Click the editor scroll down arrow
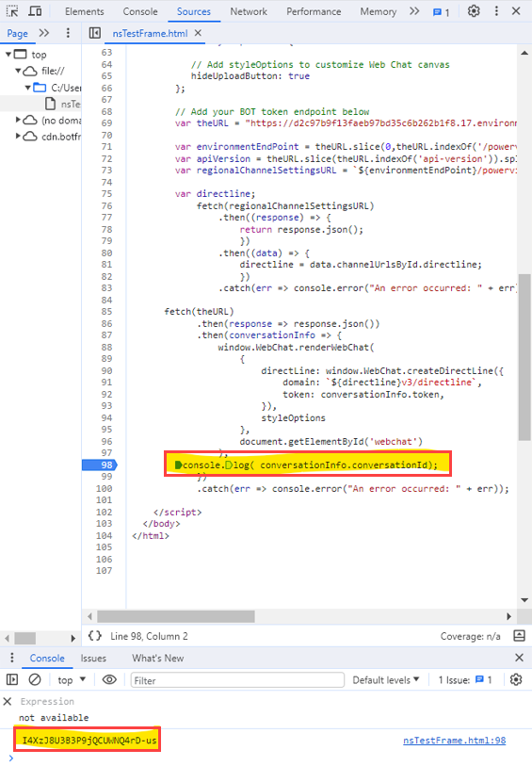This screenshot has height=766, width=532. pyautogui.click(x=524, y=600)
